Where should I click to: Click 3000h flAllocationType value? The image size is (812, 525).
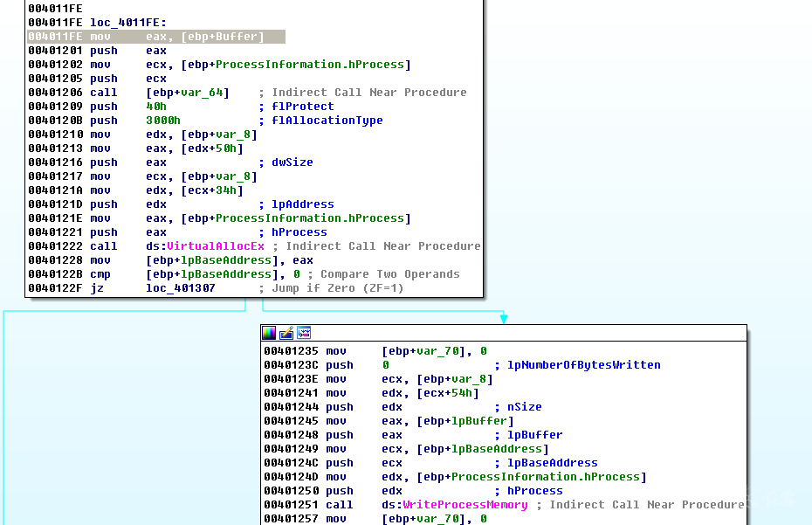pos(163,121)
